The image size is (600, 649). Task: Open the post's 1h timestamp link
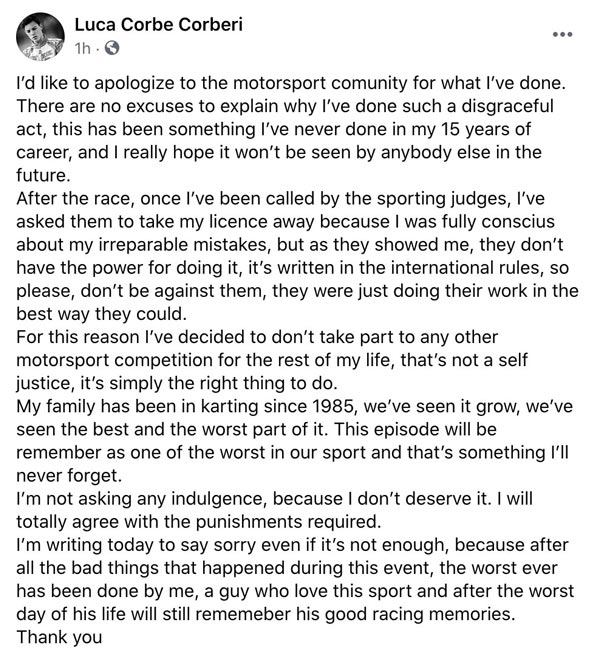coord(83,47)
